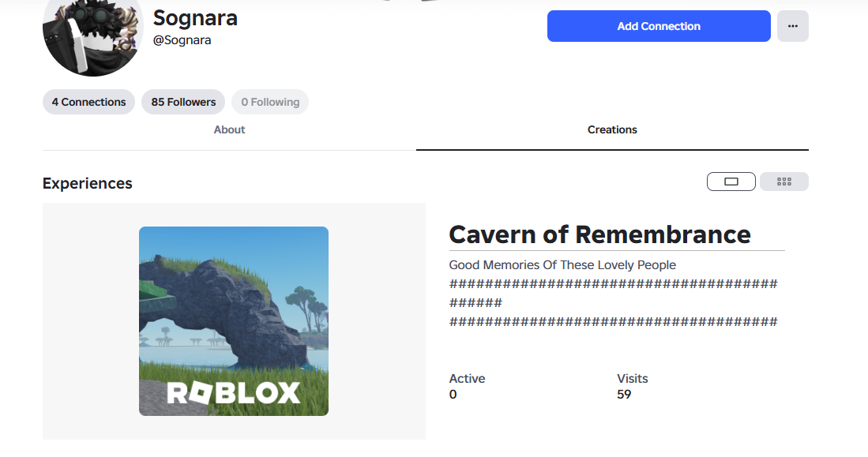This screenshot has height=457, width=868.
Task: Select the Creations tab
Action: pyautogui.click(x=612, y=129)
